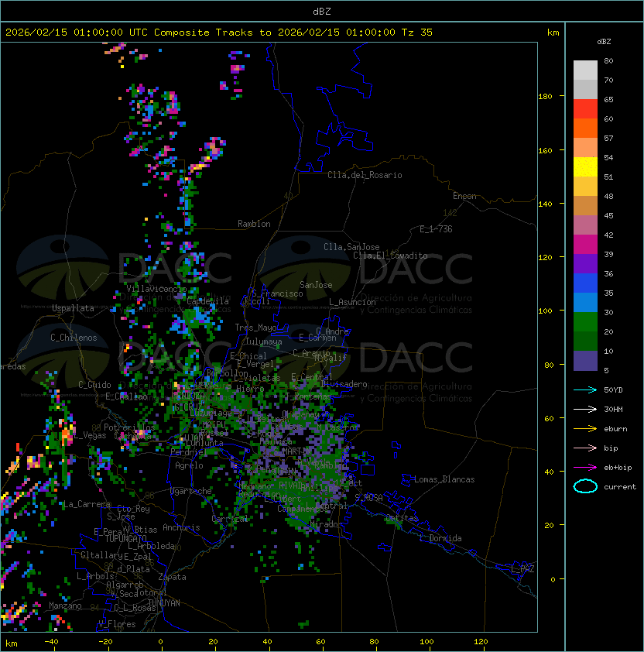Screen dimensions: 644x652
Task: Click the Composite Tracks timestamp header line
Action: [219, 33]
